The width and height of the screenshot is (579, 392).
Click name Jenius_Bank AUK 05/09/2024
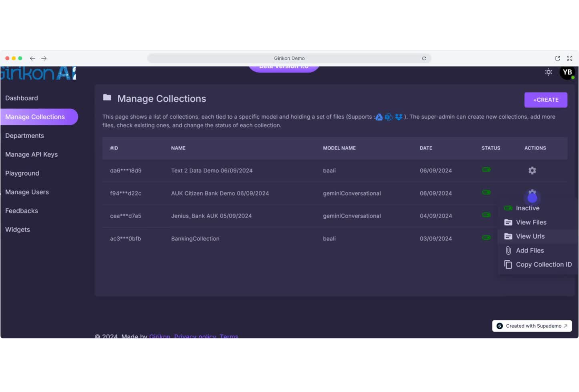coord(211,216)
